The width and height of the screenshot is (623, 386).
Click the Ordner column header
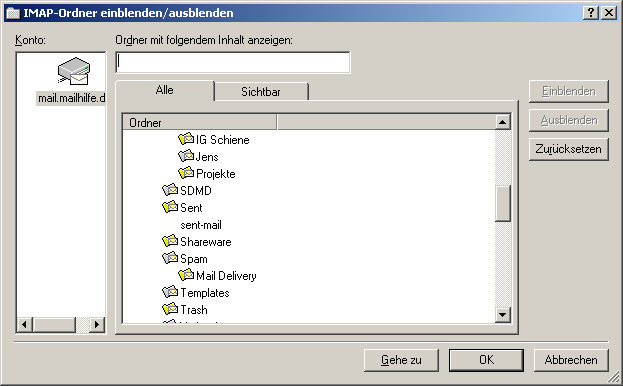199,122
